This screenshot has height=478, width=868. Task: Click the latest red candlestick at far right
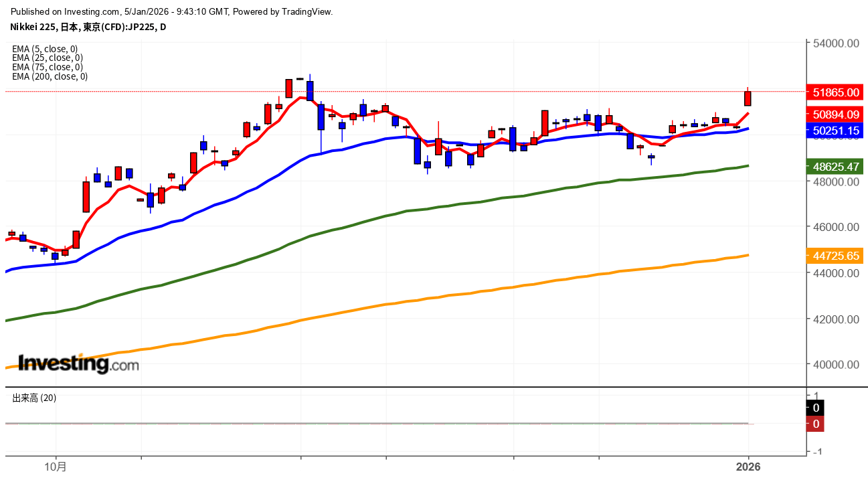click(x=748, y=98)
